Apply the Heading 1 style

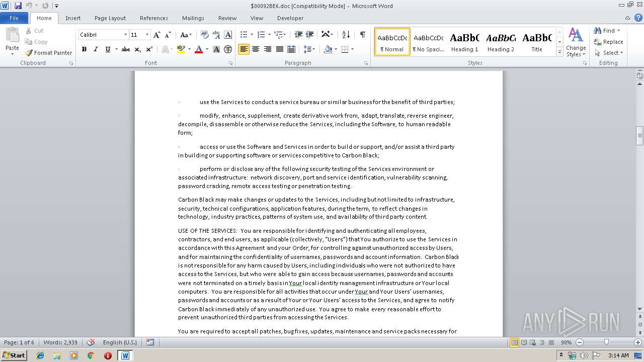[x=464, y=42]
